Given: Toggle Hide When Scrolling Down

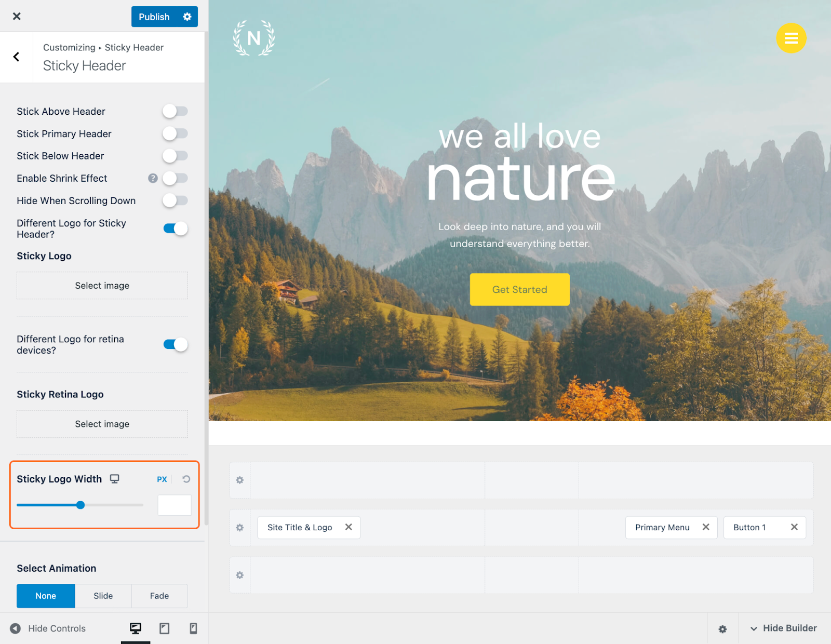Looking at the screenshot, I should (175, 200).
